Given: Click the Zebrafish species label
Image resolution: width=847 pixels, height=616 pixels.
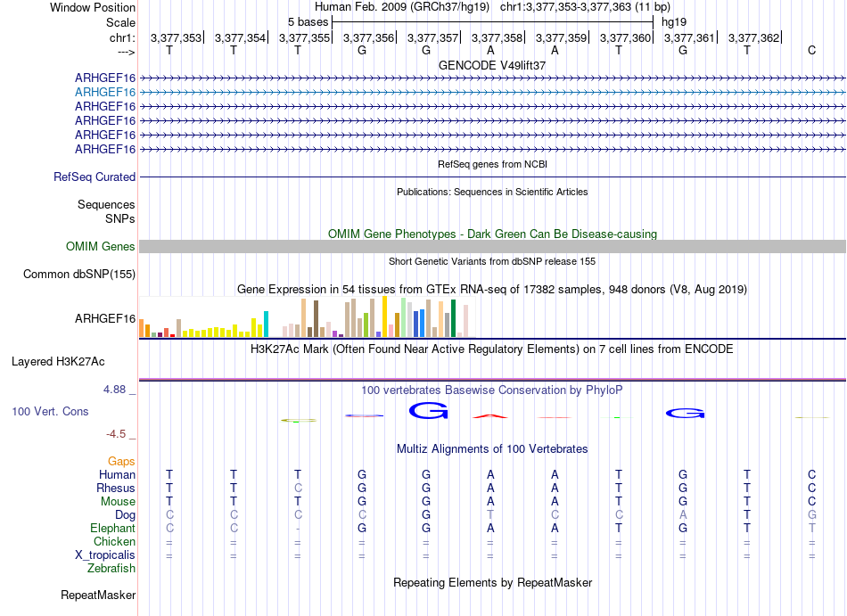Looking at the screenshot, I should (111, 569).
